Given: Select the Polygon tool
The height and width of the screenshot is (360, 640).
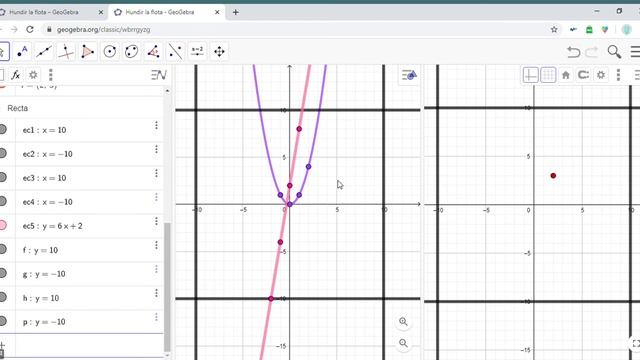Looking at the screenshot, I should [x=87, y=52].
